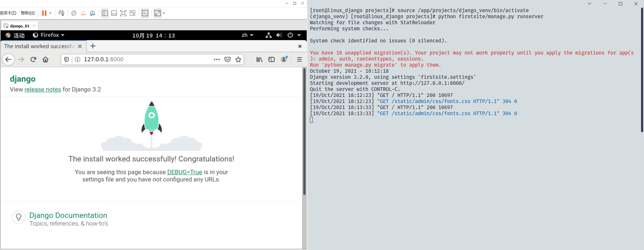Click the django logo heading
This screenshot has height=250, width=644.
(x=22, y=79)
